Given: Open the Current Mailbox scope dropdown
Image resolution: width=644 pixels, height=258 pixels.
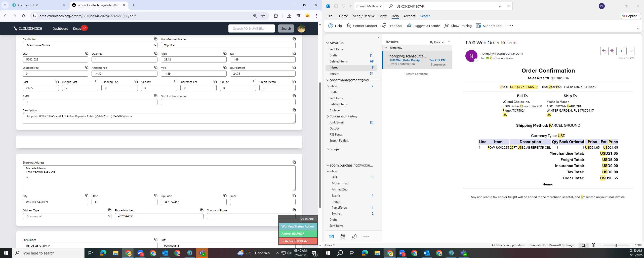Looking at the screenshot, I should coord(369,6).
